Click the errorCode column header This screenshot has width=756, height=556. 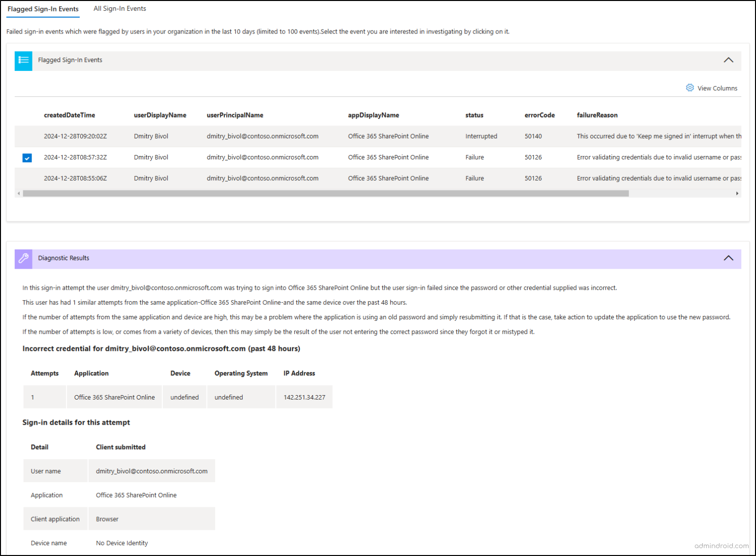click(x=539, y=115)
